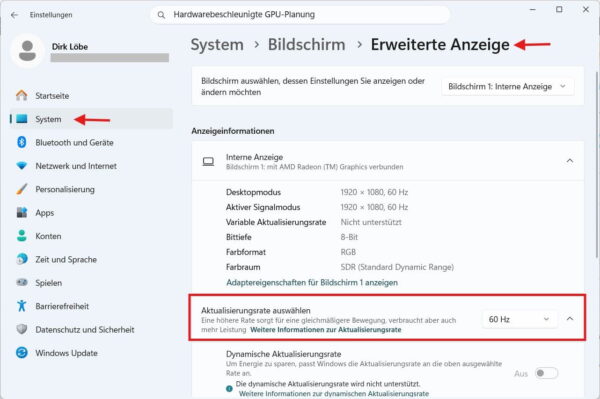
Task: Click the laptop icon beside Interne Anzeige
Action: [x=208, y=162]
